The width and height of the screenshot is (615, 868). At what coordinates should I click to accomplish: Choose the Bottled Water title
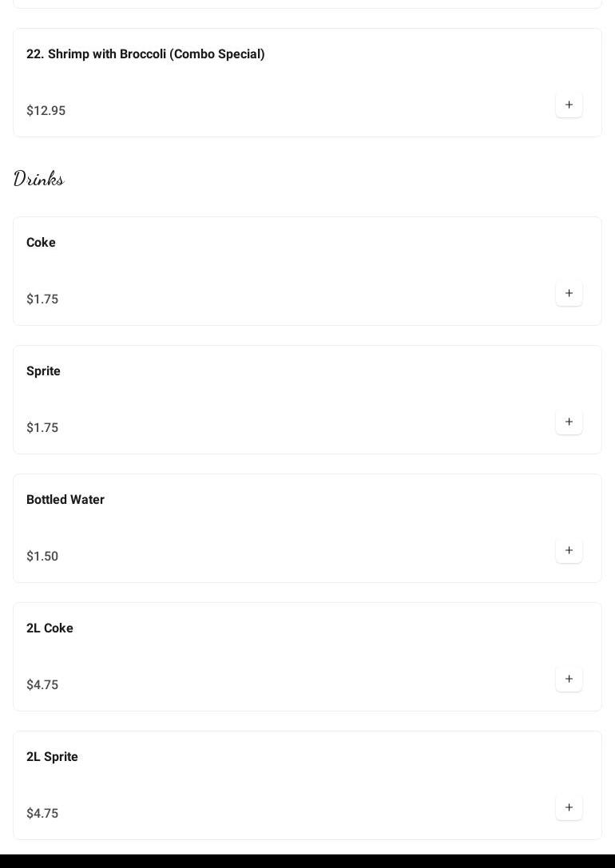pyautogui.click(x=65, y=500)
